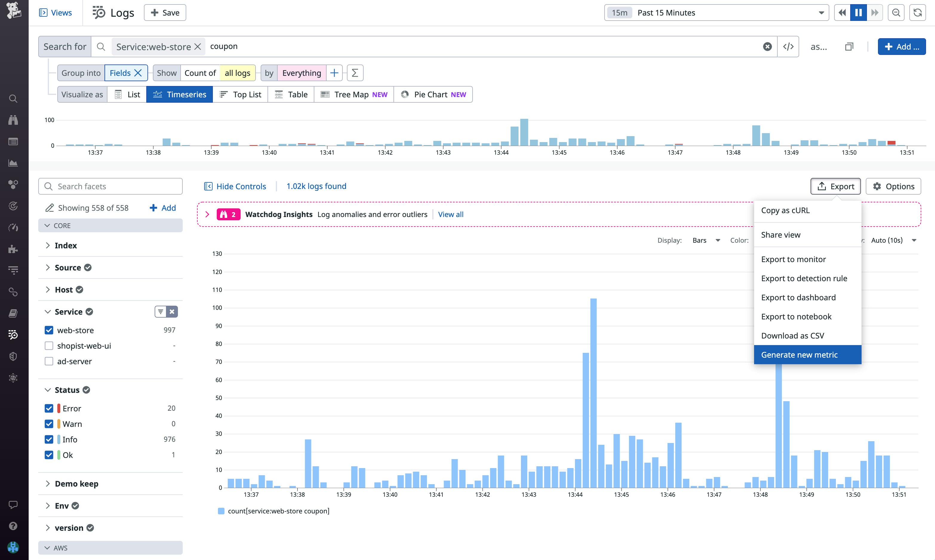Image resolution: width=935 pixels, height=560 pixels.
Task: Open the help question-mark icon in sidebar
Action: (x=13, y=526)
